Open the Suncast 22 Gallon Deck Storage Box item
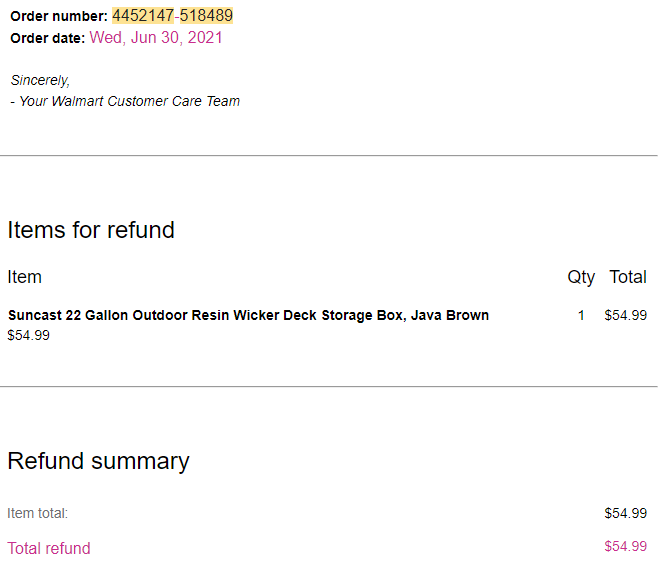659x572 pixels. [x=248, y=315]
